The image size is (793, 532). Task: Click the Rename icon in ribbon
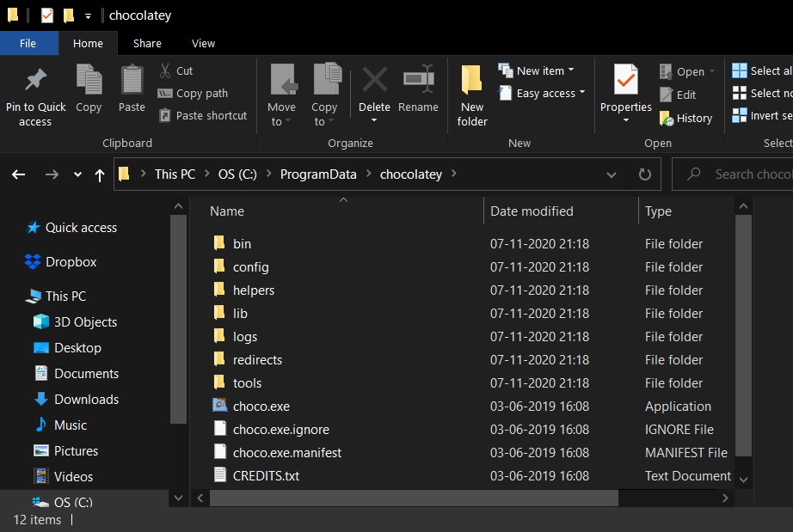[x=418, y=82]
